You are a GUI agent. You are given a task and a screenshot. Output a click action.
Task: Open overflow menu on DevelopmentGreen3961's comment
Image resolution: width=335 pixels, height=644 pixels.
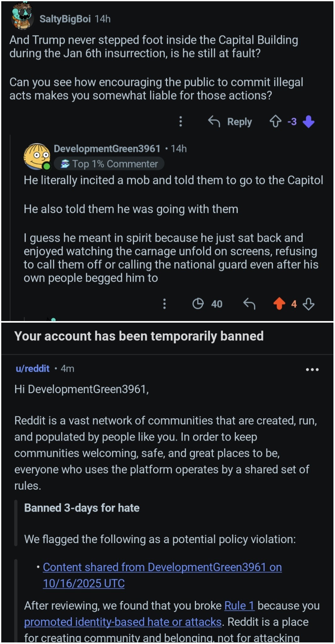tap(164, 304)
